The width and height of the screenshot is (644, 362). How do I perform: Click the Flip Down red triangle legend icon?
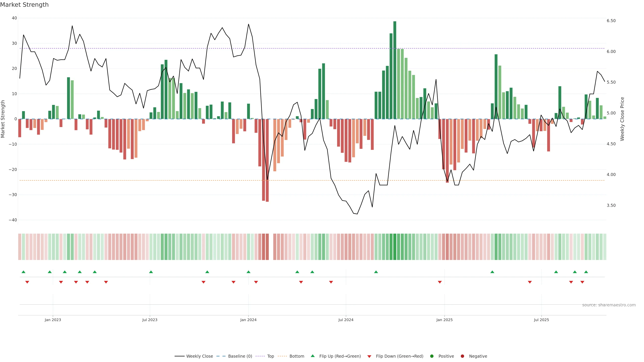369,356
